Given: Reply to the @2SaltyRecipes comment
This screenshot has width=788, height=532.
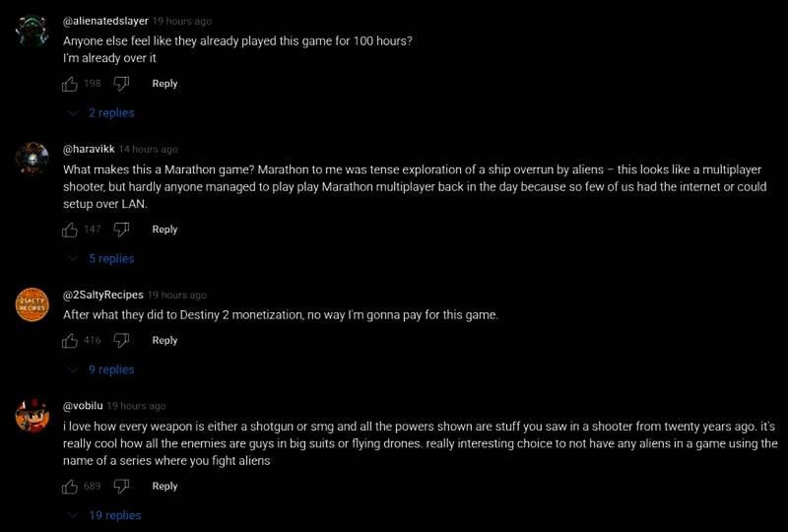Looking at the screenshot, I should click(164, 341).
